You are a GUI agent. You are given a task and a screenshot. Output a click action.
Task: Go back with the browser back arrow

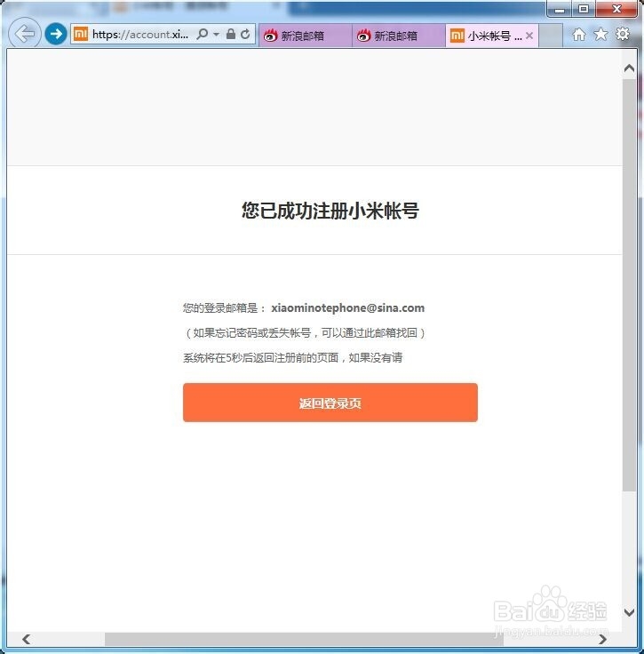tap(25, 34)
